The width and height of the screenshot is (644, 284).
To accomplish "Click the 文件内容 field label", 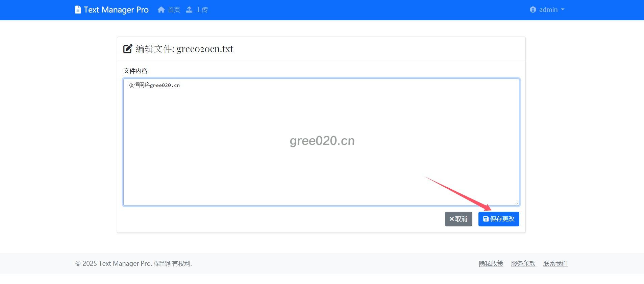I will pos(135,71).
